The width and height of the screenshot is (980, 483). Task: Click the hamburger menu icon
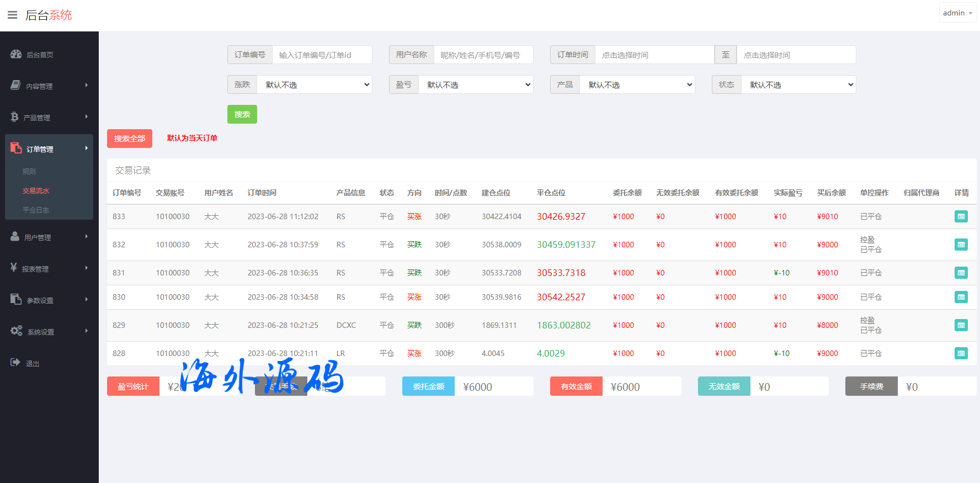[12, 15]
